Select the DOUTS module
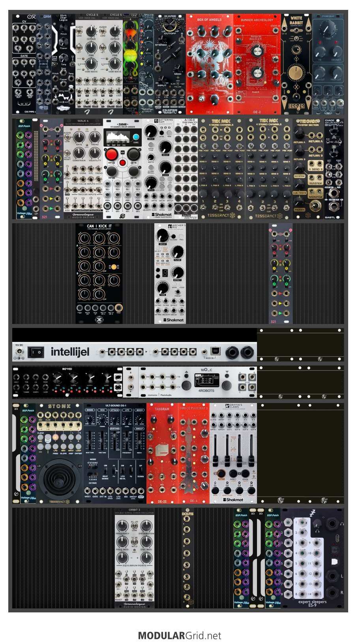The width and height of the screenshot is (360, 644). [x=188, y=558]
